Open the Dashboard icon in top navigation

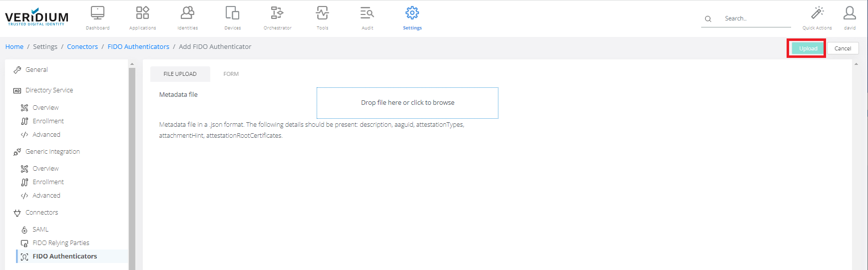97,13
